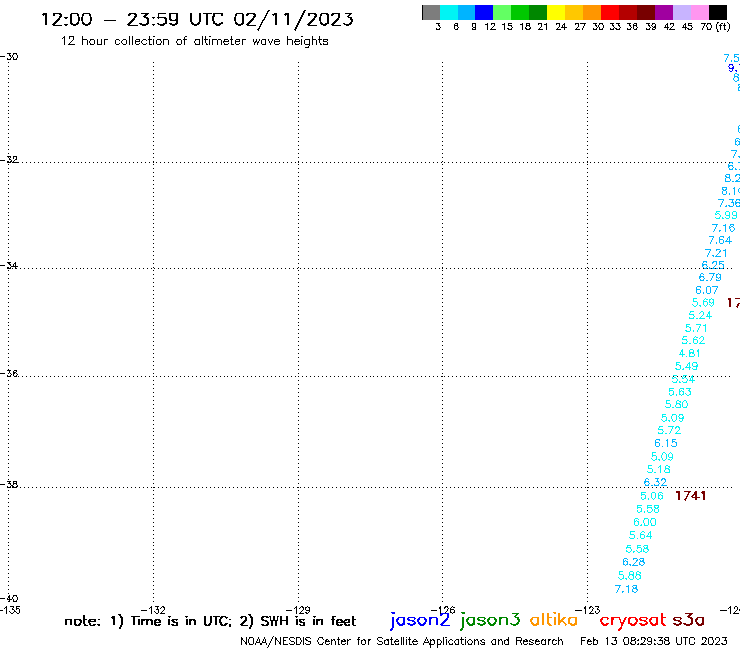Pick the bright red swatch in the color scale

[610, 12]
